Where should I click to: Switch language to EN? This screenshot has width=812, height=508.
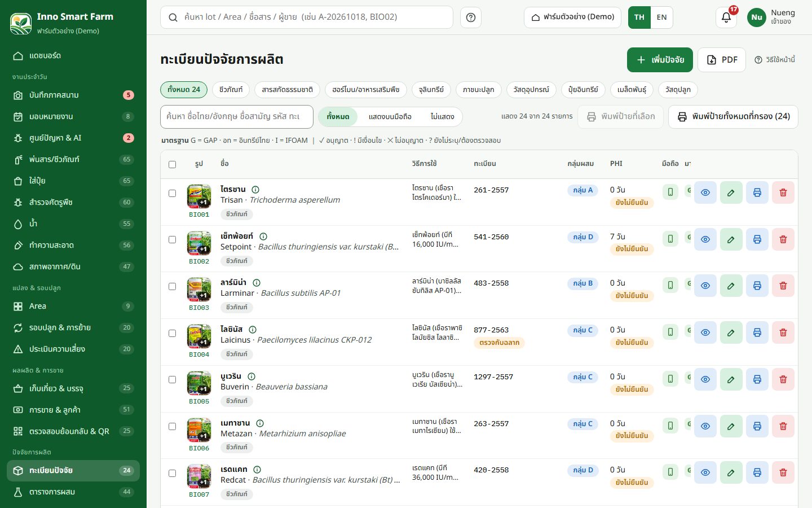[x=661, y=17]
